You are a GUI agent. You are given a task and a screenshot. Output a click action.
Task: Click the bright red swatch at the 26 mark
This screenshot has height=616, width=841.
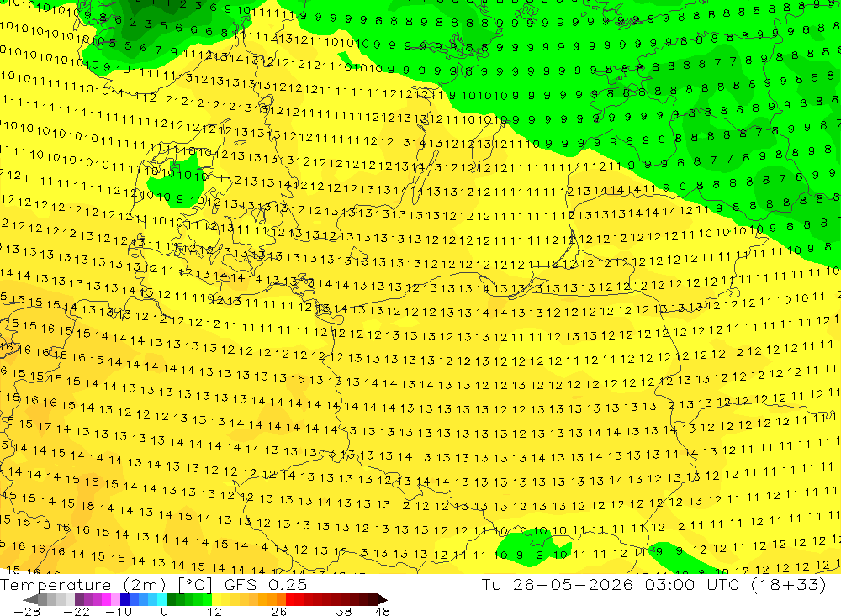[x=290, y=599]
